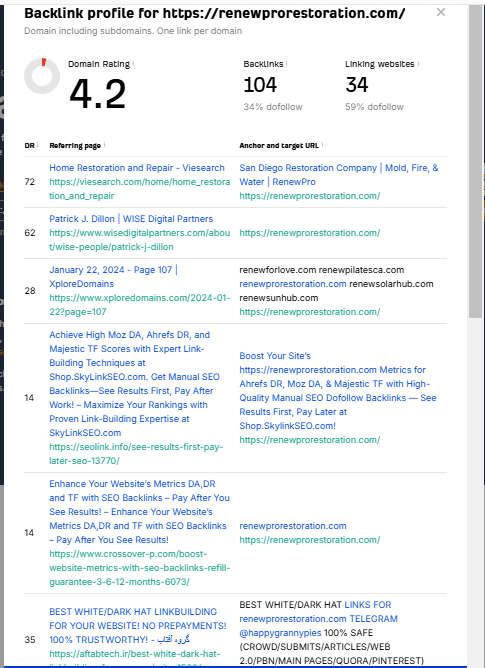Click renewprorestoration.com anchor in XploreDomains row
Screen dimensions: 485x668
pyautogui.click(x=292, y=284)
